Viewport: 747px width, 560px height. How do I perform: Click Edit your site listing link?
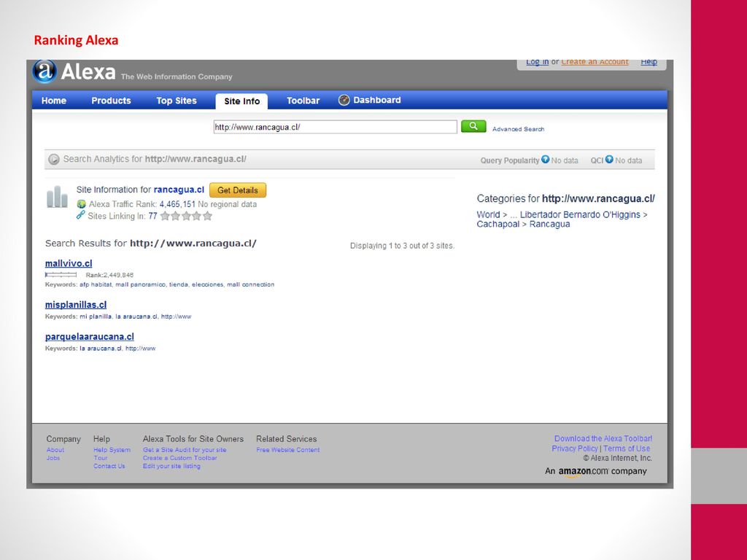point(171,466)
